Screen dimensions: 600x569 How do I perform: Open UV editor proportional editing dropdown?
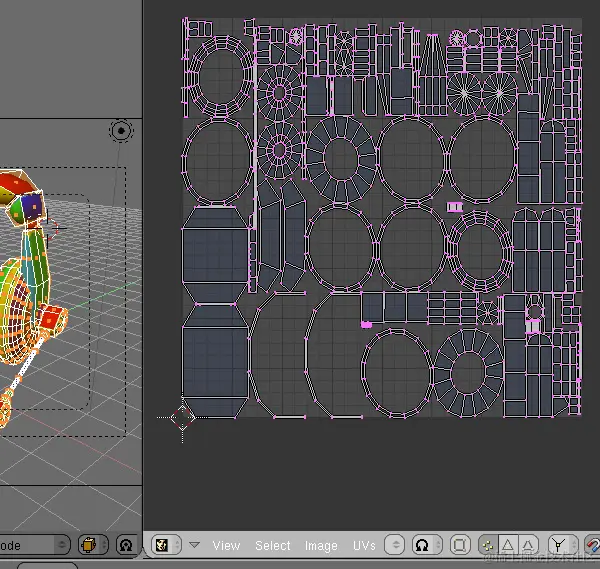pos(427,545)
